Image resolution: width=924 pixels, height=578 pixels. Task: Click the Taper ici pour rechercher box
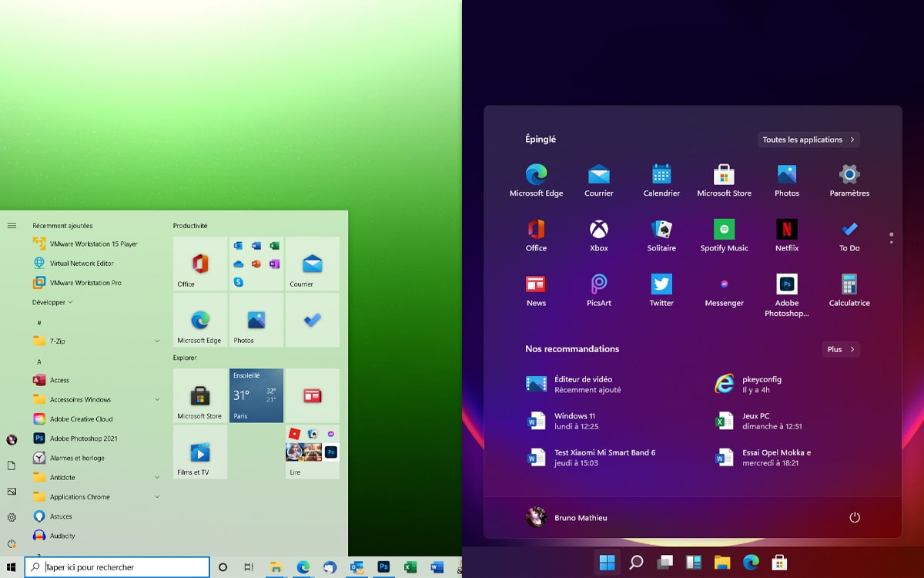(x=117, y=567)
